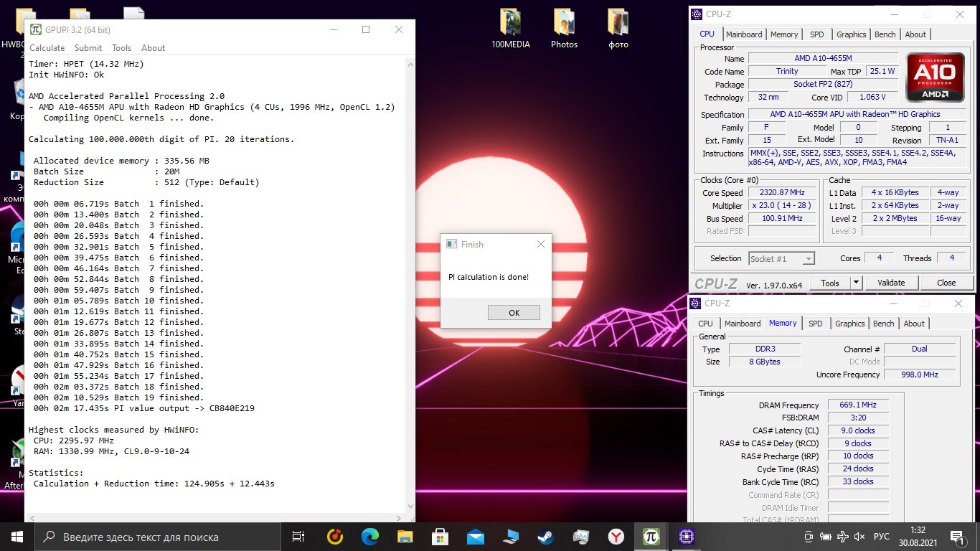
Task: Click the Windows Start button
Action: pyautogui.click(x=17, y=537)
